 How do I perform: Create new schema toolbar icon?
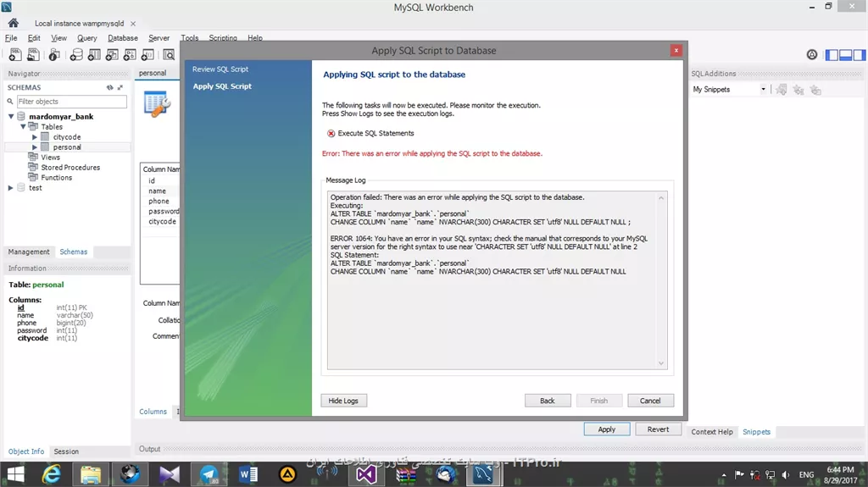tap(76, 54)
